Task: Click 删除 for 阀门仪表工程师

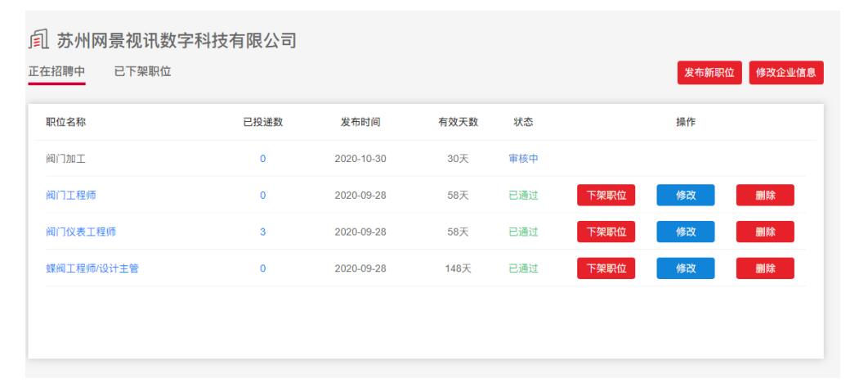Action: [765, 232]
